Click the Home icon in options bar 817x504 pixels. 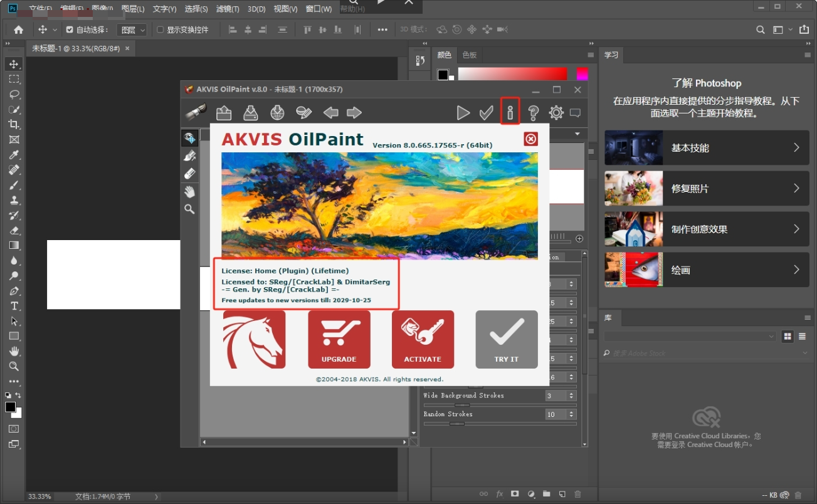pos(18,29)
